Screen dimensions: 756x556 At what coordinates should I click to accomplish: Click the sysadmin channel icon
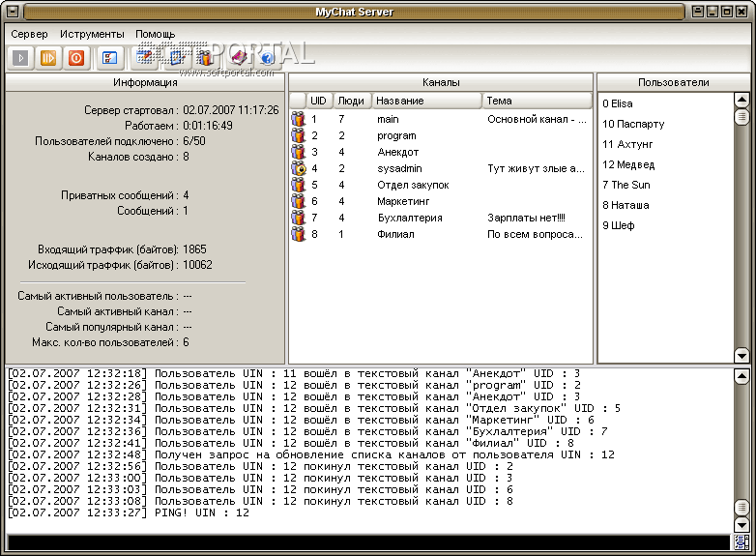(299, 168)
